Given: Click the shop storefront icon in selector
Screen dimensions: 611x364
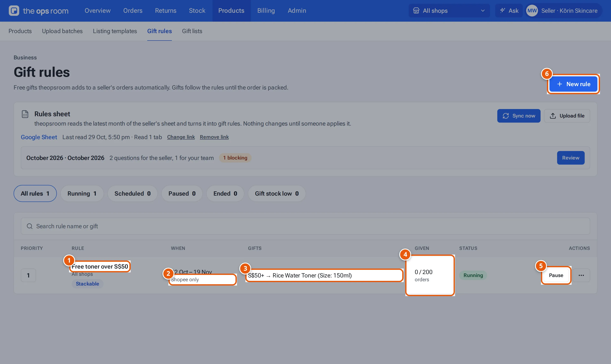Looking at the screenshot, I should click(416, 11).
